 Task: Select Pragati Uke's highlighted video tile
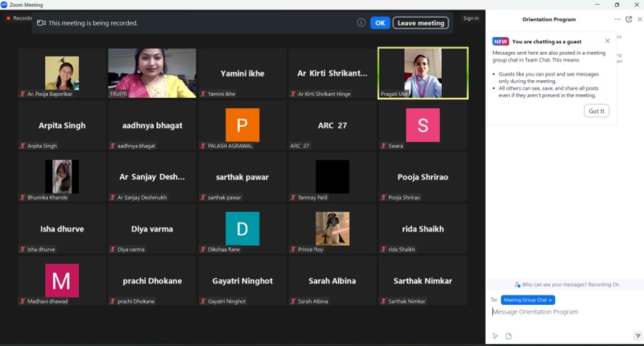point(423,73)
